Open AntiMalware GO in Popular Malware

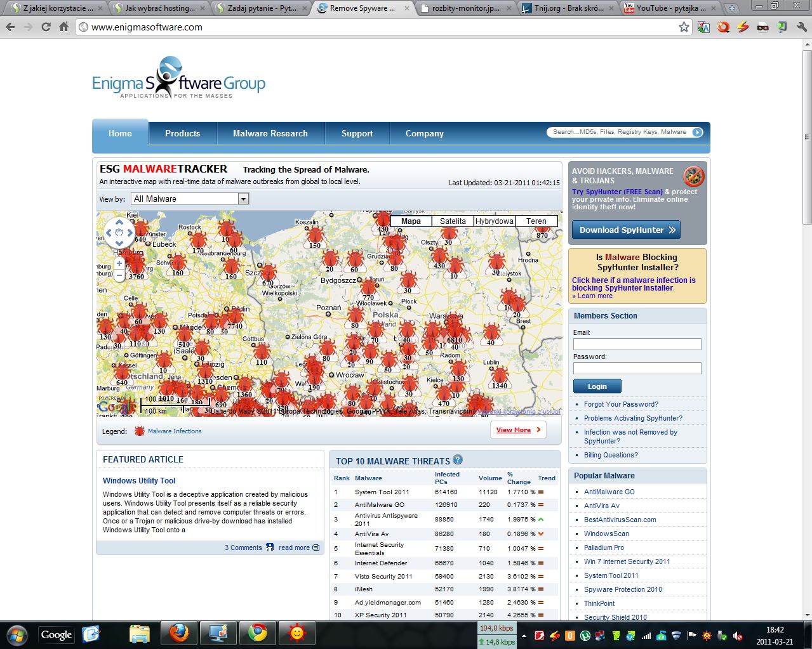point(609,492)
